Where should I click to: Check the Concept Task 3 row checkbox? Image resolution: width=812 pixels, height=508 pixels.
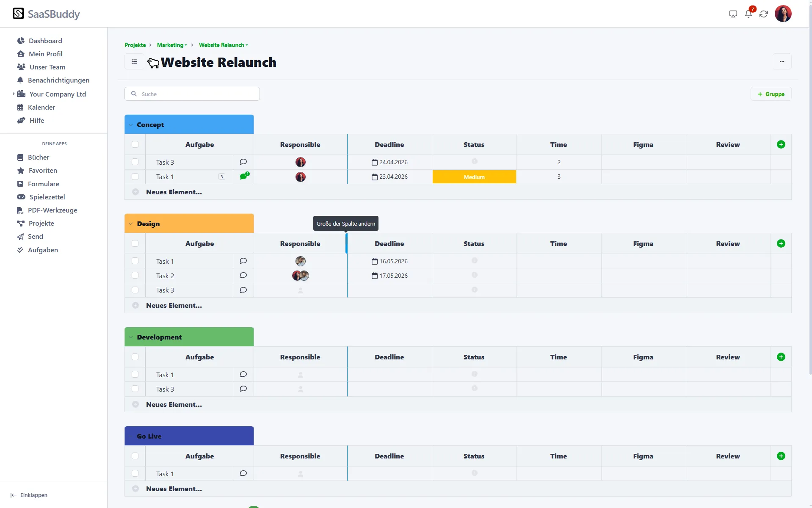point(135,162)
